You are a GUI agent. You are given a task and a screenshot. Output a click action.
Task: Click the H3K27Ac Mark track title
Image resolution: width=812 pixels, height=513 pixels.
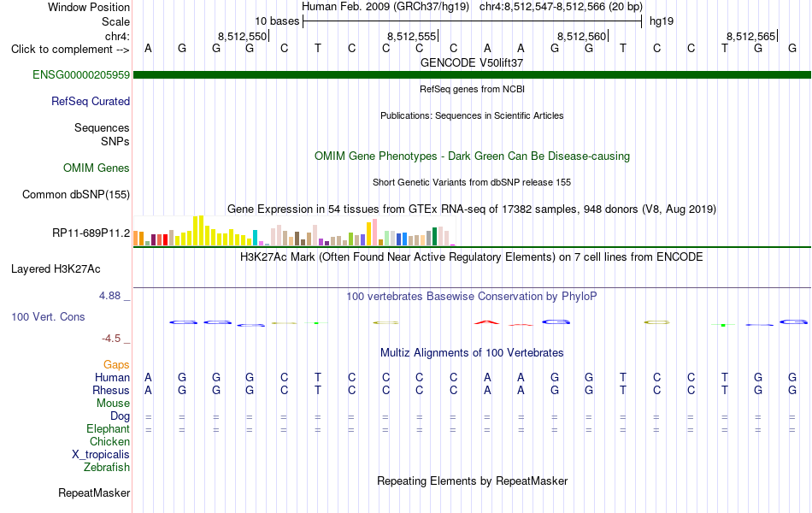point(472,257)
